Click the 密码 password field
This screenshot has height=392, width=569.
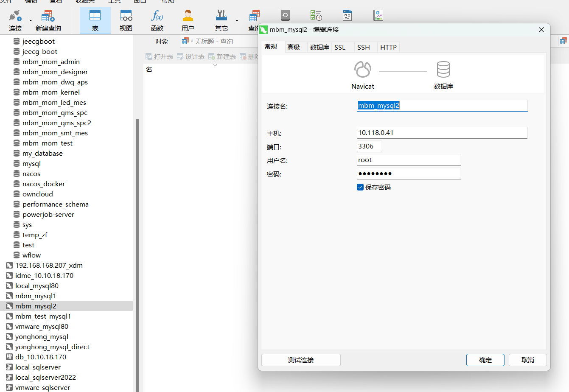[x=409, y=174]
